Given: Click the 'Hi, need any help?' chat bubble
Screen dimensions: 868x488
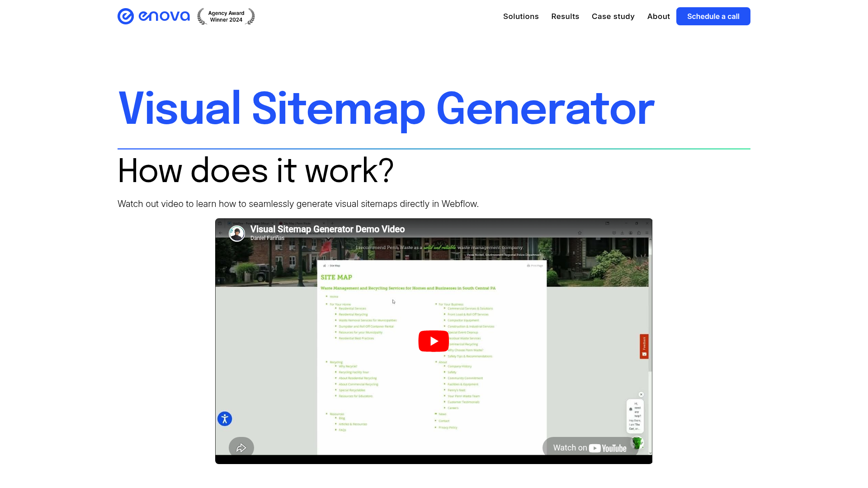Looking at the screenshot, I should click(x=635, y=416).
